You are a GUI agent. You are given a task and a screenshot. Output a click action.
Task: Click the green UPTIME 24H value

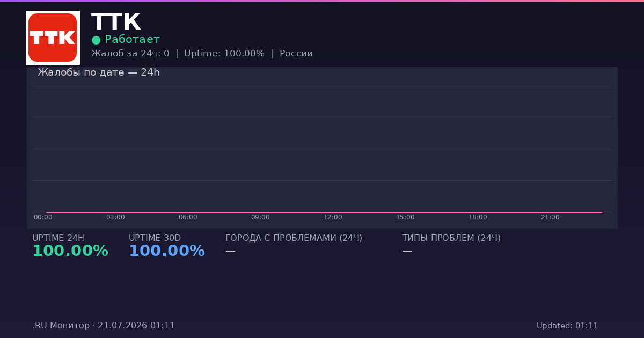(x=70, y=251)
